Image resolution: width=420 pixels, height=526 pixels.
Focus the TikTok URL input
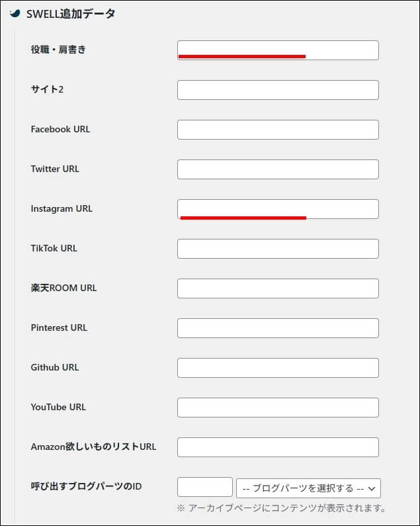[x=278, y=249]
